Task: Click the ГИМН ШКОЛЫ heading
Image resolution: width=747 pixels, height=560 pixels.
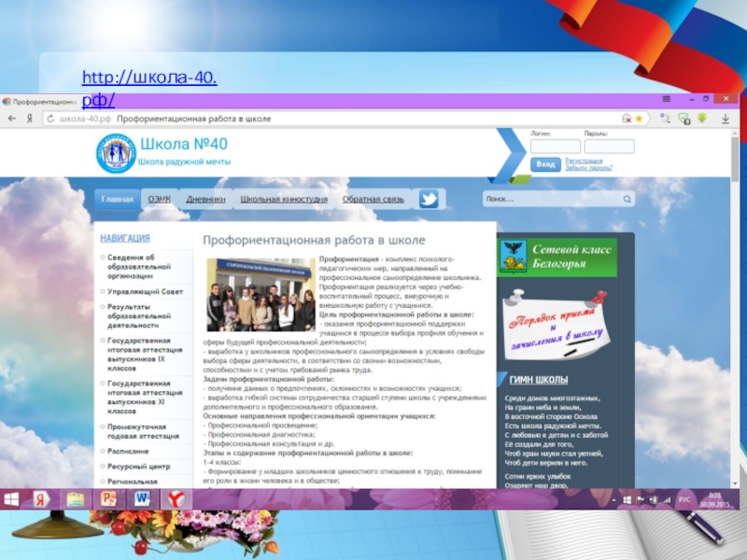Action: coord(539,380)
